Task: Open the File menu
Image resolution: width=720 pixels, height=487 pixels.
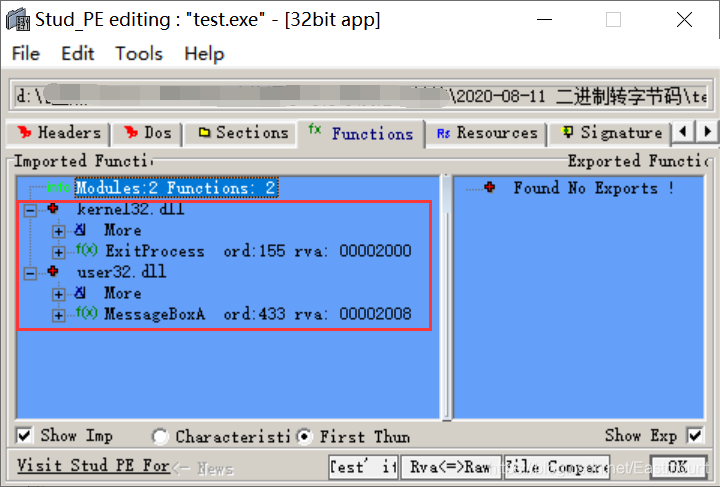Action: tap(26, 54)
